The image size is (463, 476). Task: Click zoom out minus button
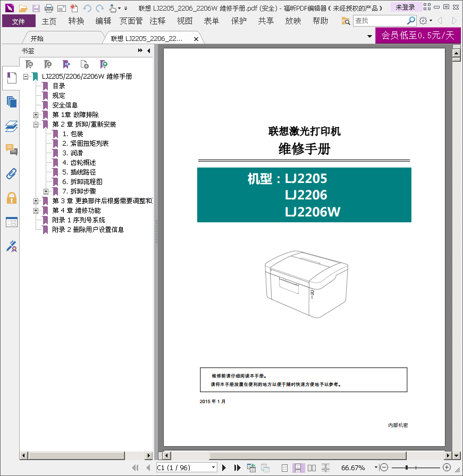click(x=384, y=467)
